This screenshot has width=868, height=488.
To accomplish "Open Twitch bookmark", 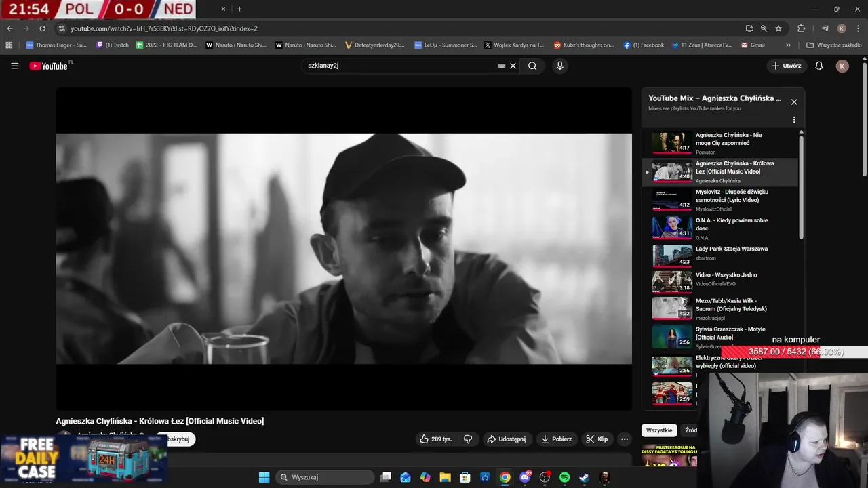I will [x=113, y=45].
